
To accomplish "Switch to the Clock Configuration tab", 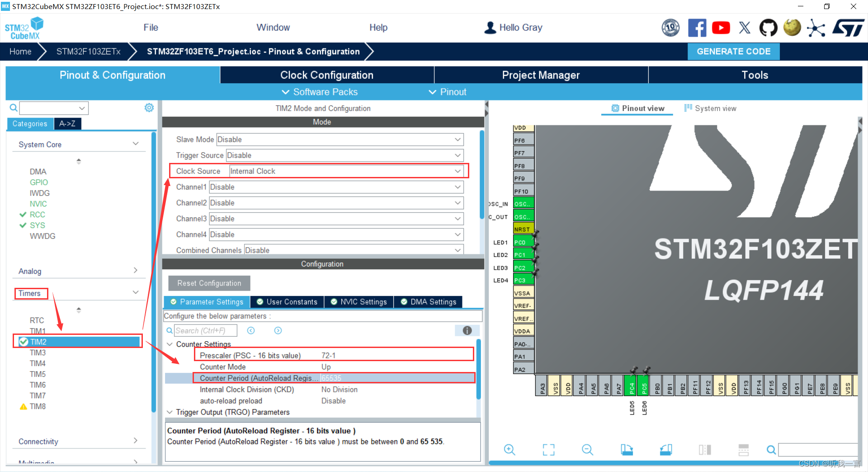I will tap(327, 75).
